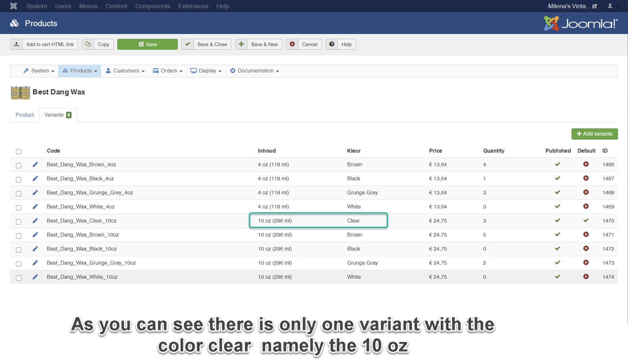Open the Extensions menu in top bar
Image resolution: width=628 pixels, height=364 pixels.
(x=193, y=6)
